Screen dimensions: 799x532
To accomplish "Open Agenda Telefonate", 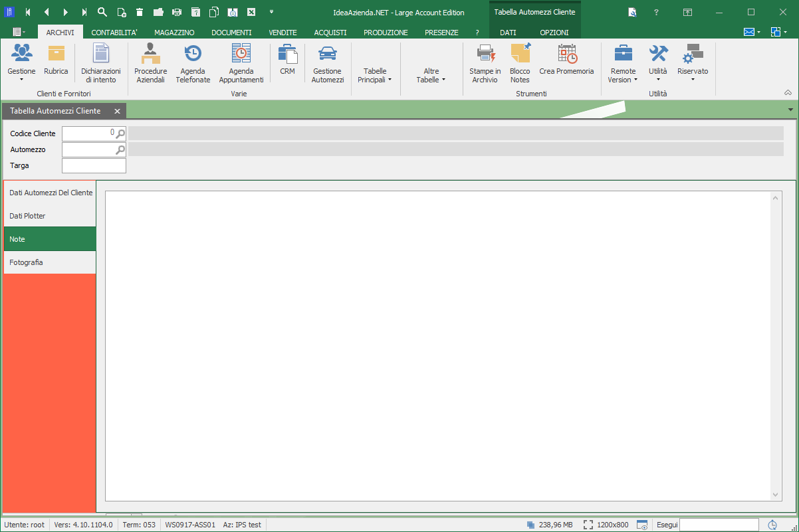I will tap(193, 63).
